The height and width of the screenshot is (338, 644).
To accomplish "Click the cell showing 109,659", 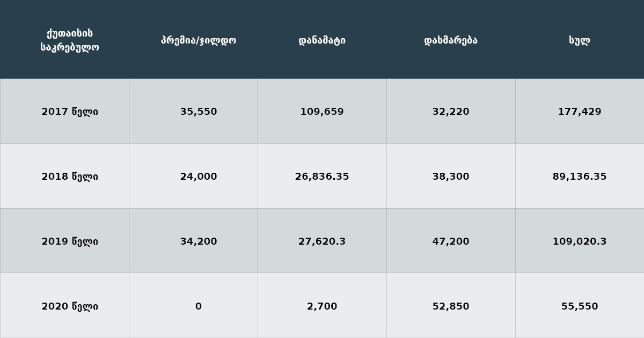I will click(x=322, y=112).
